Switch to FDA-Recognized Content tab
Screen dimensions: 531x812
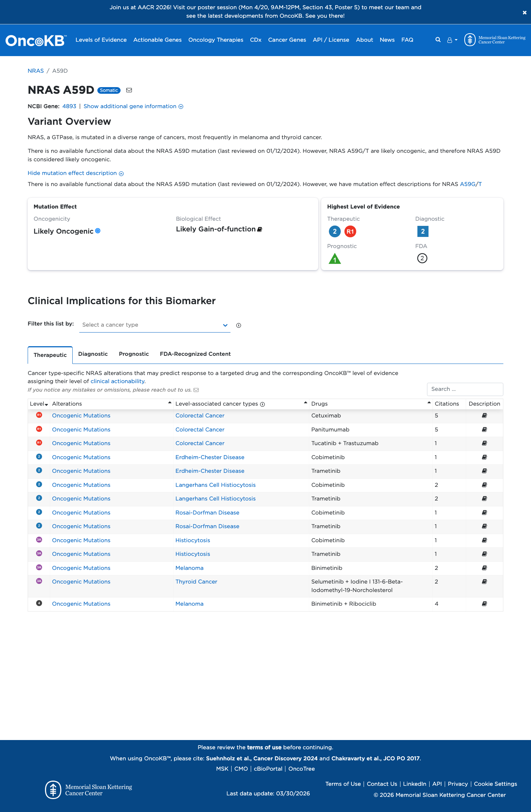click(195, 354)
